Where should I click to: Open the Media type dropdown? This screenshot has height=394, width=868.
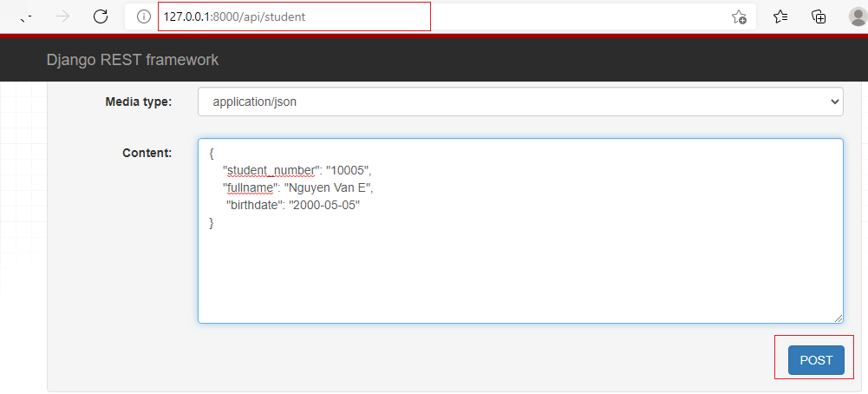(519, 102)
